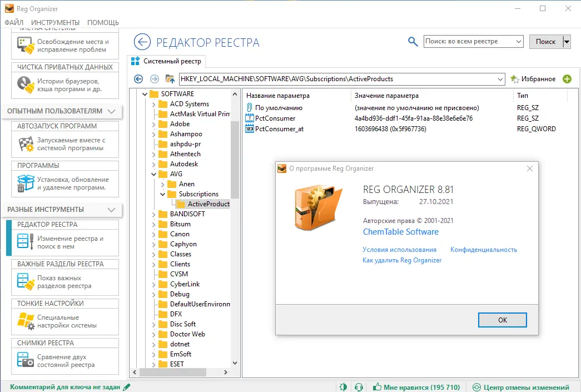Open Конфиденциальность link
This screenshot has height=392, width=581.
pos(484,250)
